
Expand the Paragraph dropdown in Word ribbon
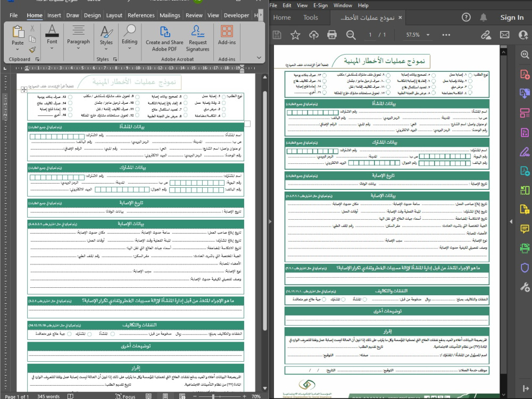(78, 48)
